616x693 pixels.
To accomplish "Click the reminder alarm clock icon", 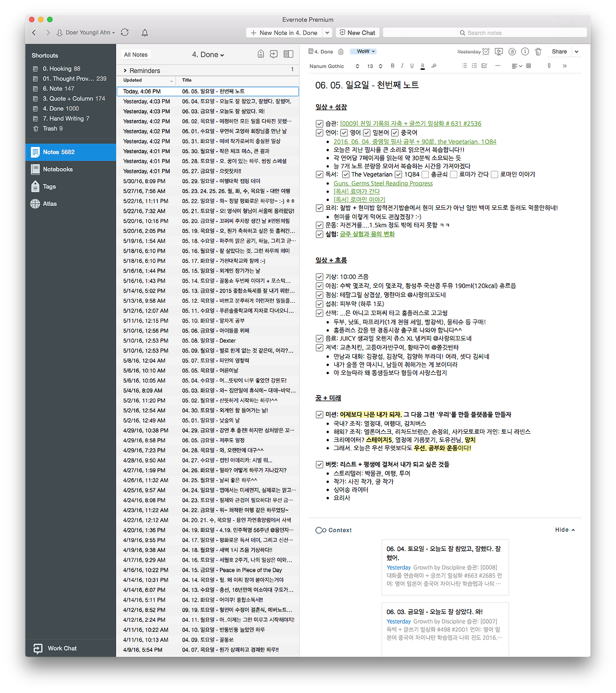I will coord(486,51).
